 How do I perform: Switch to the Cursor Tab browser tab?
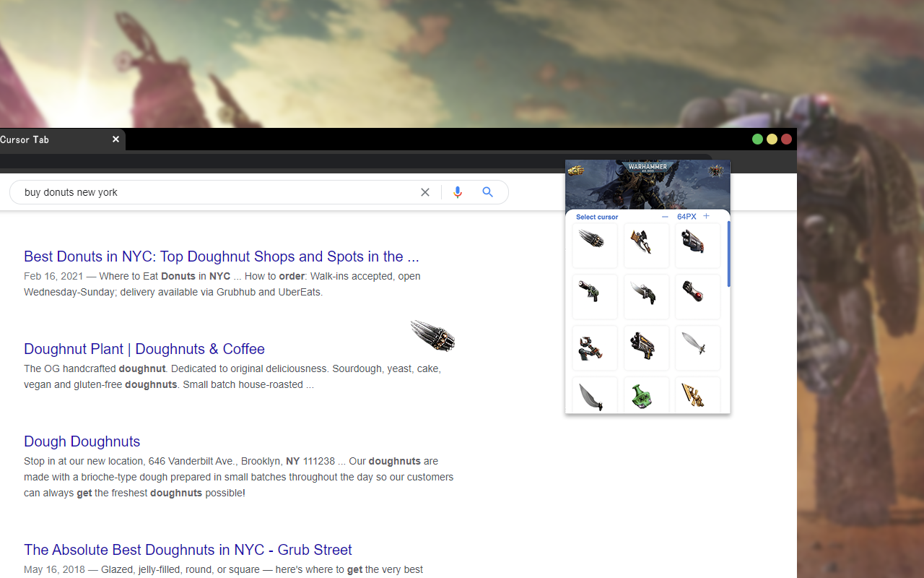coord(43,139)
